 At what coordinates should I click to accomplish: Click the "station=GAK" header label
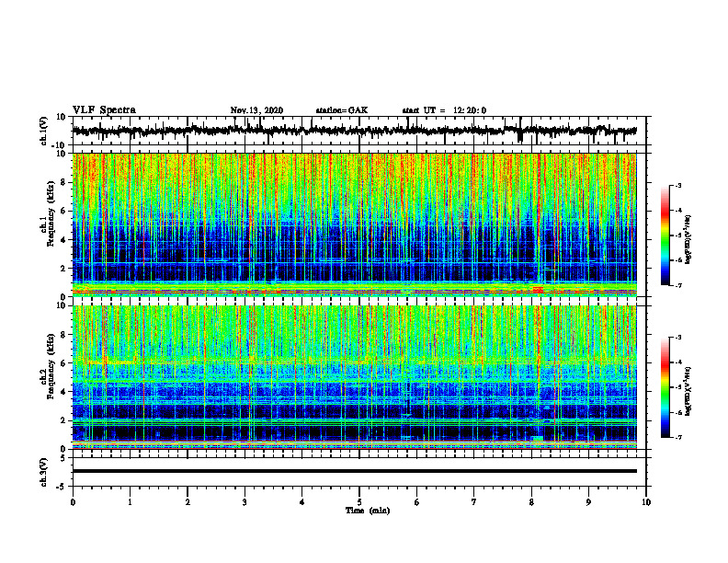342,110
